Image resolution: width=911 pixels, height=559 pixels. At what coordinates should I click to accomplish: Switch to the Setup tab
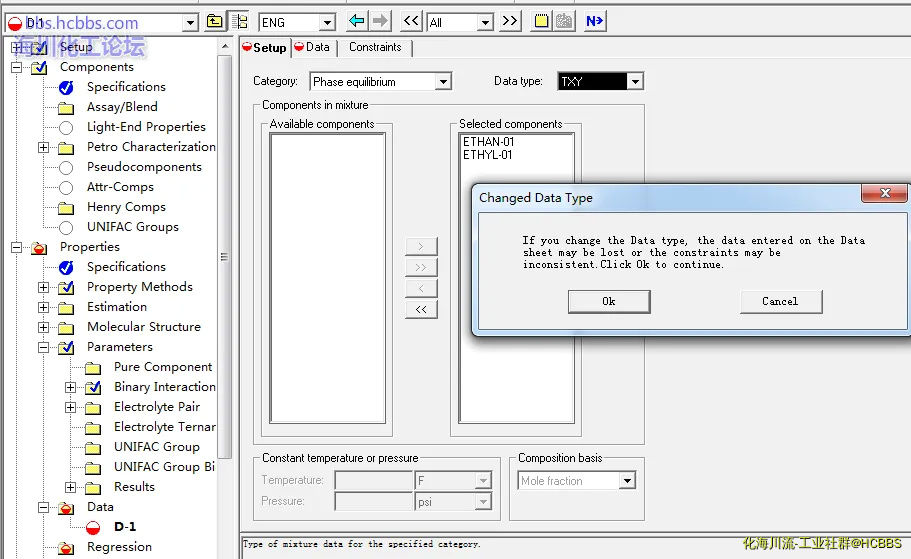(264, 48)
